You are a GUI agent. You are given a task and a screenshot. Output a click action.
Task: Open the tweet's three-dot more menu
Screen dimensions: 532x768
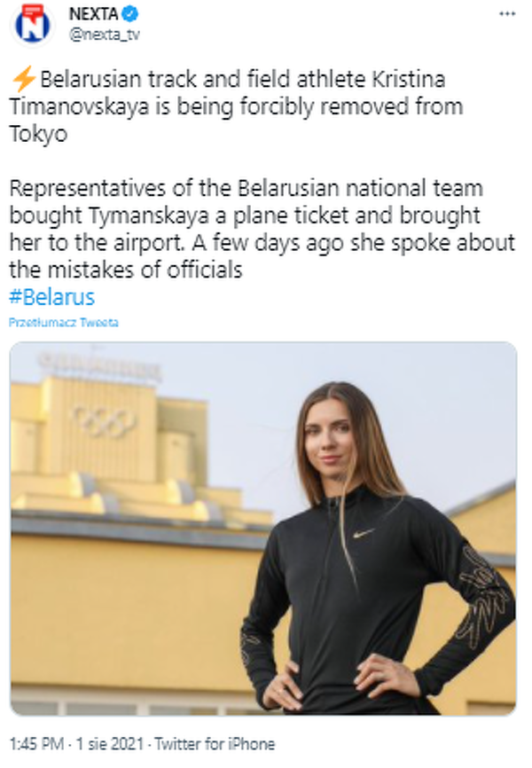click(x=505, y=15)
